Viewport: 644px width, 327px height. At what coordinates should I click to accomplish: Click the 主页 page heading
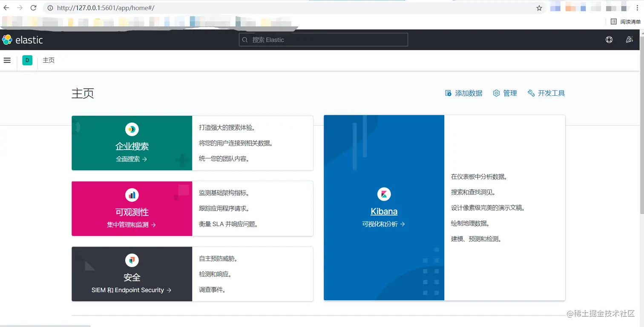click(x=83, y=93)
